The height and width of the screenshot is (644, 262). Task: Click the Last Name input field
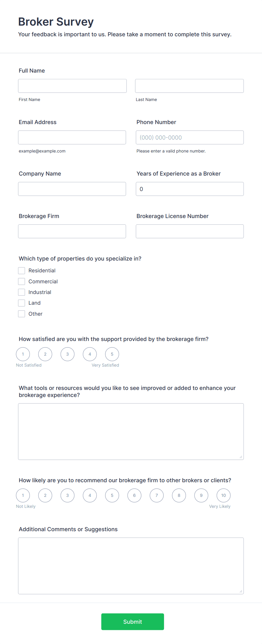click(x=189, y=86)
